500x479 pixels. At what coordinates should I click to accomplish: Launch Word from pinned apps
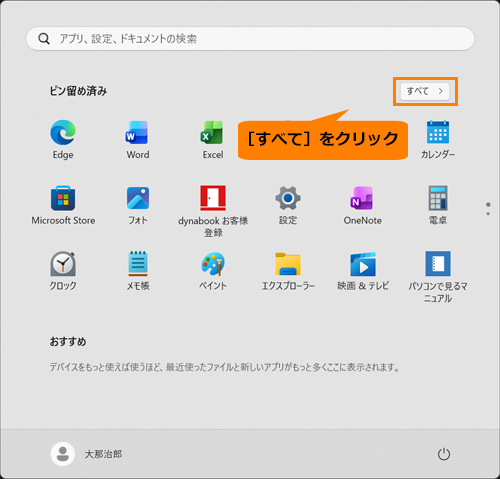coord(138,139)
